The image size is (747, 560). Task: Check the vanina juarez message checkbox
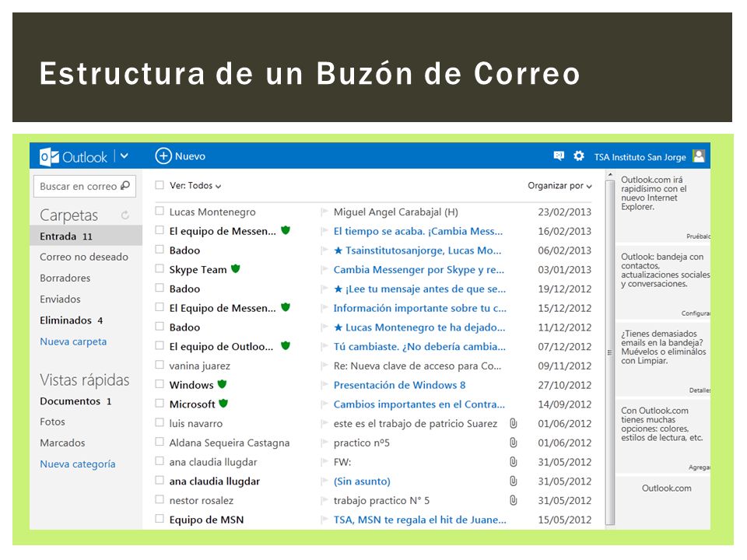tap(160, 365)
